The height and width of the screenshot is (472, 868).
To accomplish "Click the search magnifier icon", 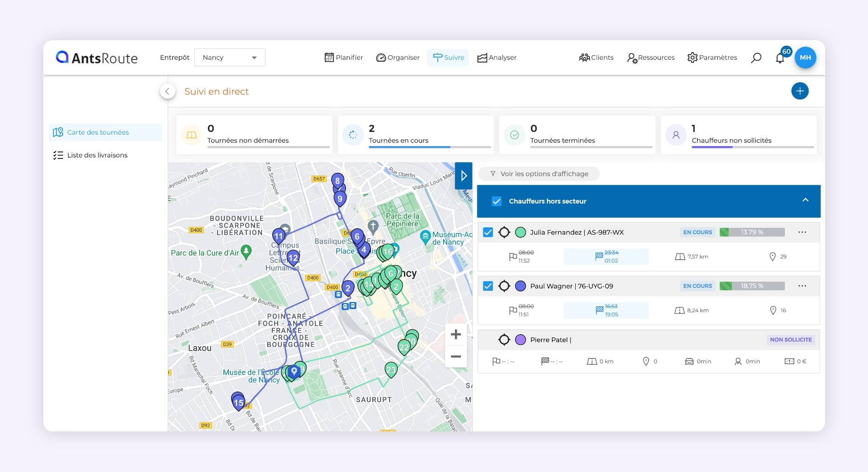I will 756,58.
